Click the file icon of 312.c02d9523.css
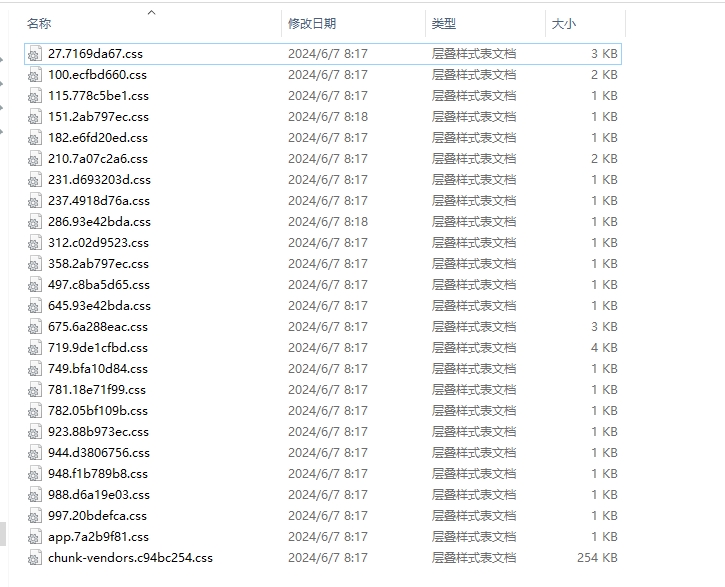The image size is (725, 587). (x=34, y=243)
